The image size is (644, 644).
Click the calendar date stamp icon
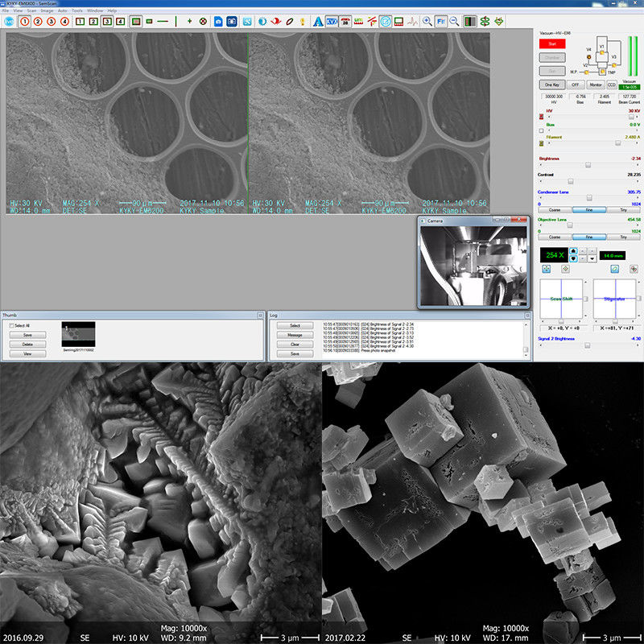(345, 22)
